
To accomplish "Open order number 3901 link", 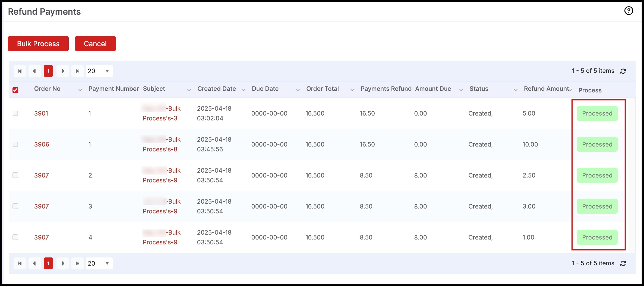I will pos(41,113).
